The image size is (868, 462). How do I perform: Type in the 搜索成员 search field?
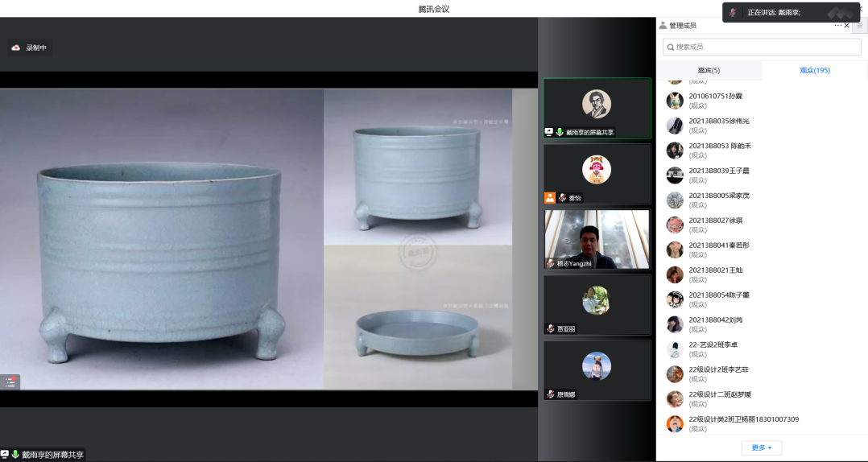tap(765, 47)
